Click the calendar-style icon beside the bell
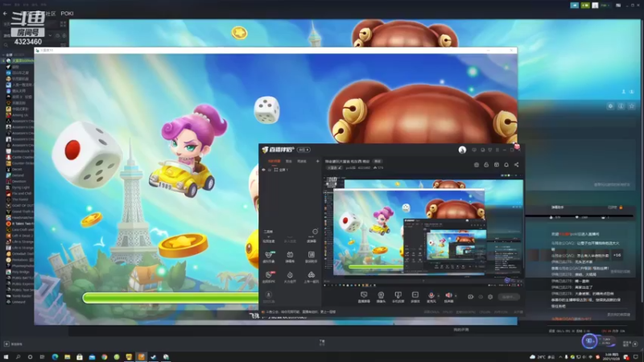Image resolution: width=644 pixels, height=362 pixels. tap(496, 165)
